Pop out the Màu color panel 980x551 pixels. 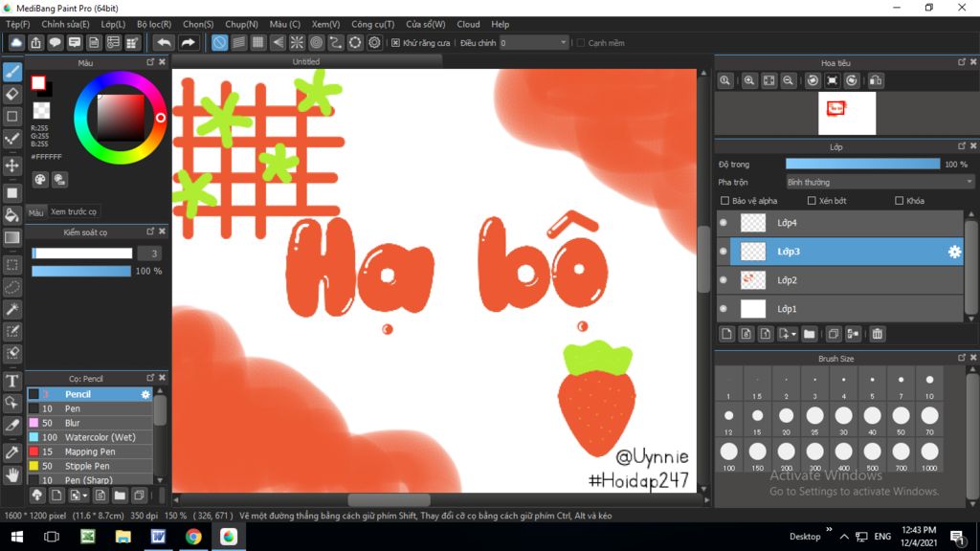click(x=150, y=62)
